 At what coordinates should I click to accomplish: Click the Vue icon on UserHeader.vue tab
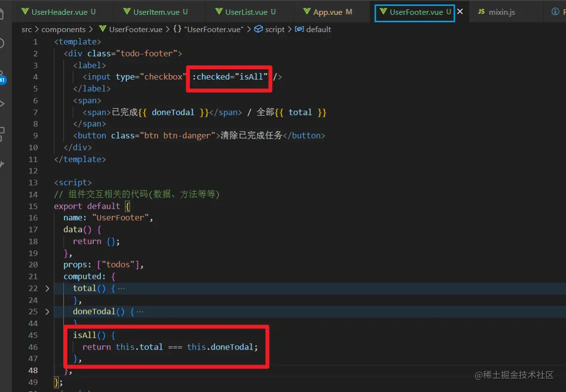point(25,11)
